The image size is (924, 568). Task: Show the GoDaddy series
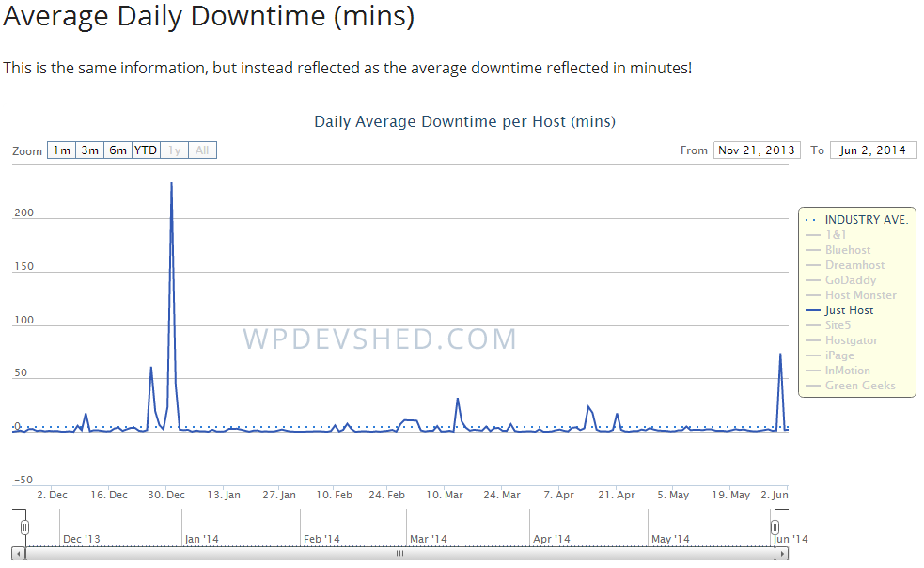point(842,279)
